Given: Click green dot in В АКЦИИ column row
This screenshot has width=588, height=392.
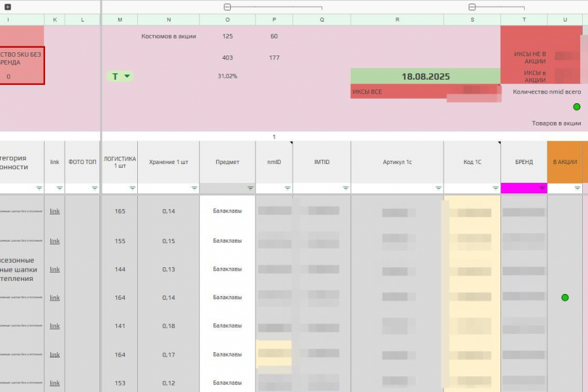Looking at the screenshot, I should (565, 298).
